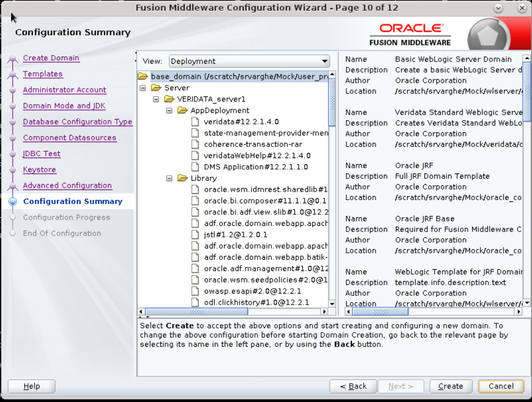This screenshot has height=402, width=532.
Task: Select tree row 'coherence-transaction-rar'
Action: (x=253, y=144)
